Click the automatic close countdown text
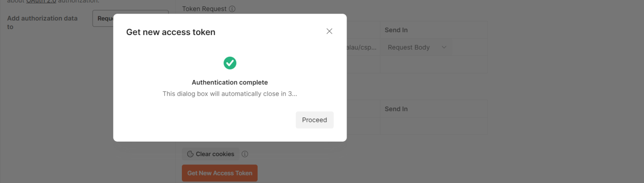644x183 pixels. 230,94
